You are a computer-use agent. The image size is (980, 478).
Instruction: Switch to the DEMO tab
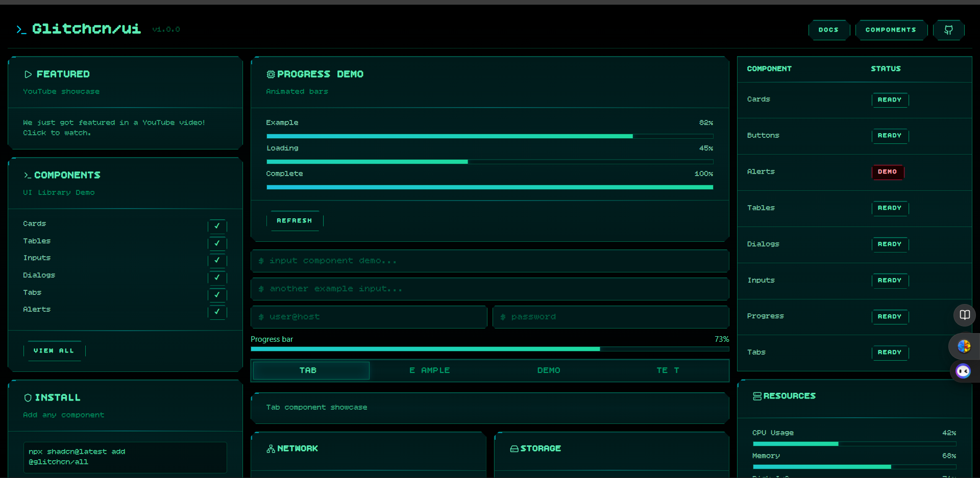pyautogui.click(x=548, y=370)
